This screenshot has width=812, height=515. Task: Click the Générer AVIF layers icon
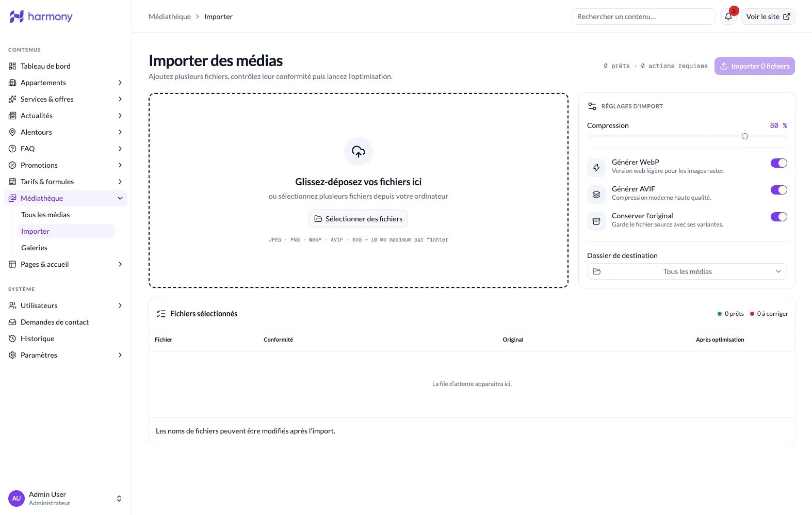(x=596, y=194)
